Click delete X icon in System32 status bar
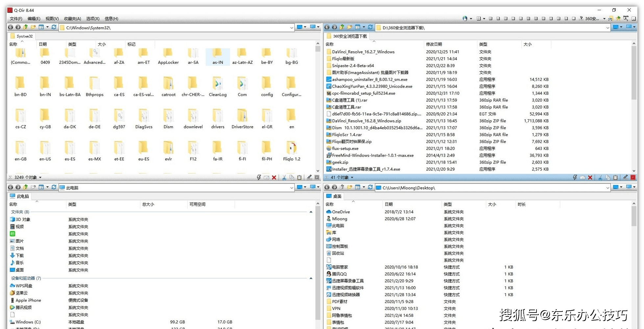This screenshot has width=644, height=329. pyautogui.click(x=274, y=178)
